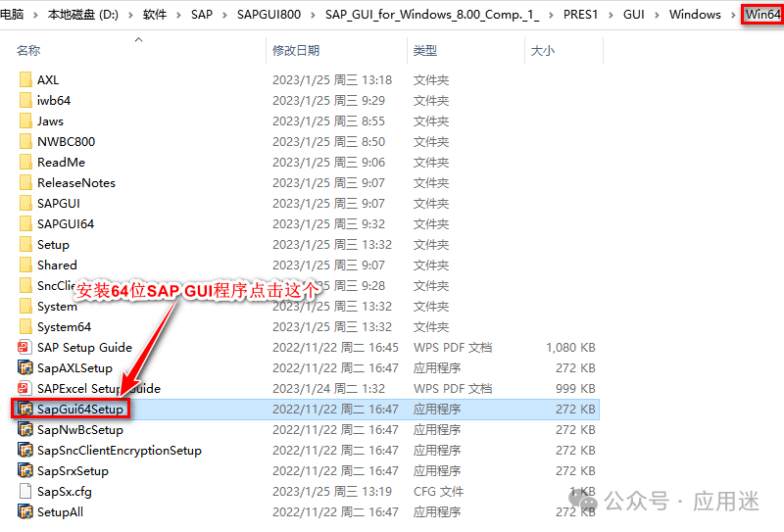Select the System64 folder name
This screenshot has width=784, height=532.
click(x=64, y=327)
